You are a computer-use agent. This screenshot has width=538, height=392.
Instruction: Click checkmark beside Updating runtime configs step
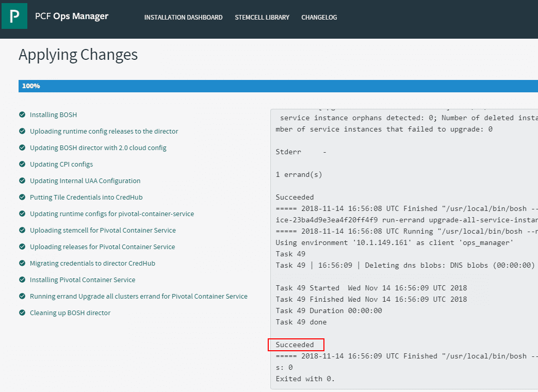pyautogui.click(x=22, y=214)
